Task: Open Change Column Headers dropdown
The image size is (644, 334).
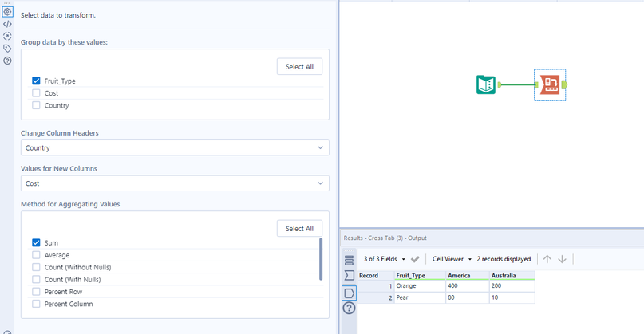Action: click(175, 147)
